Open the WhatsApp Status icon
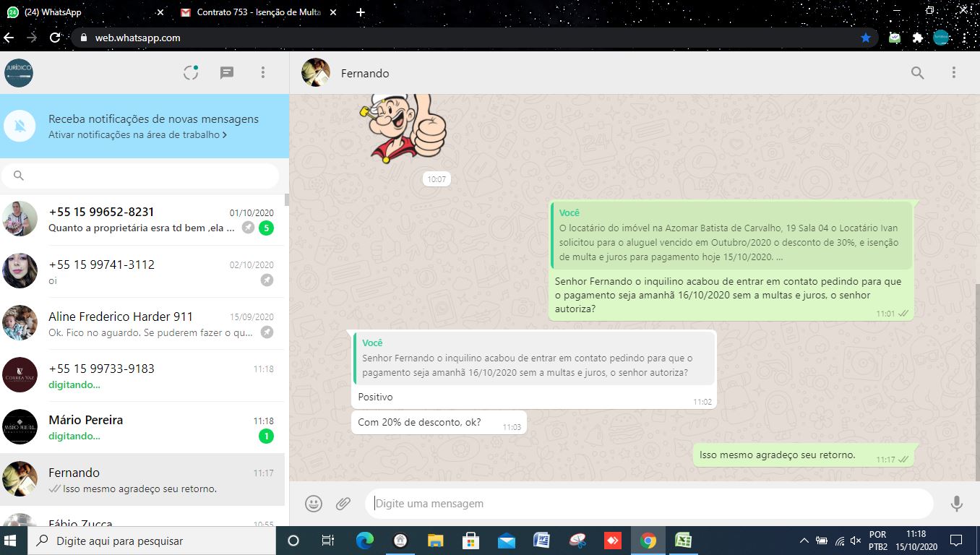980x555 pixels. [x=191, y=72]
